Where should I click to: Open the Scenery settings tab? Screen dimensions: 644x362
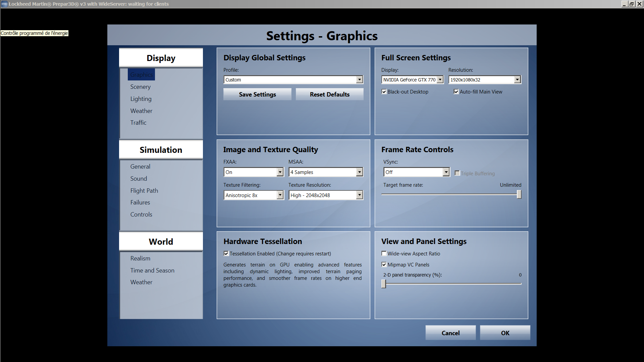(140, 86)
